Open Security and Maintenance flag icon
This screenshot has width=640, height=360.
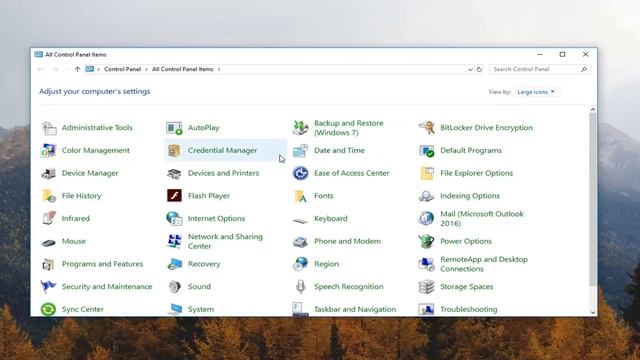[49, 287]
